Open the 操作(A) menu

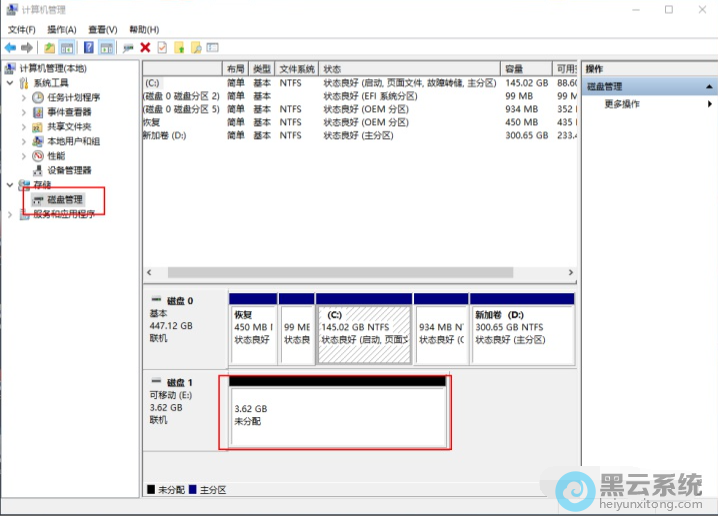point(61,30)
